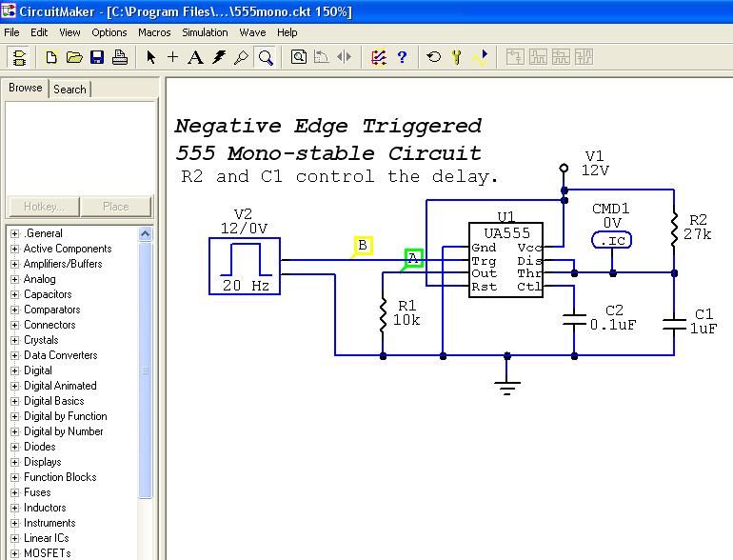Viewport: 733px width, 560px height.
Task: Click the R2 27k resistor label
Action: click(698, 228)
